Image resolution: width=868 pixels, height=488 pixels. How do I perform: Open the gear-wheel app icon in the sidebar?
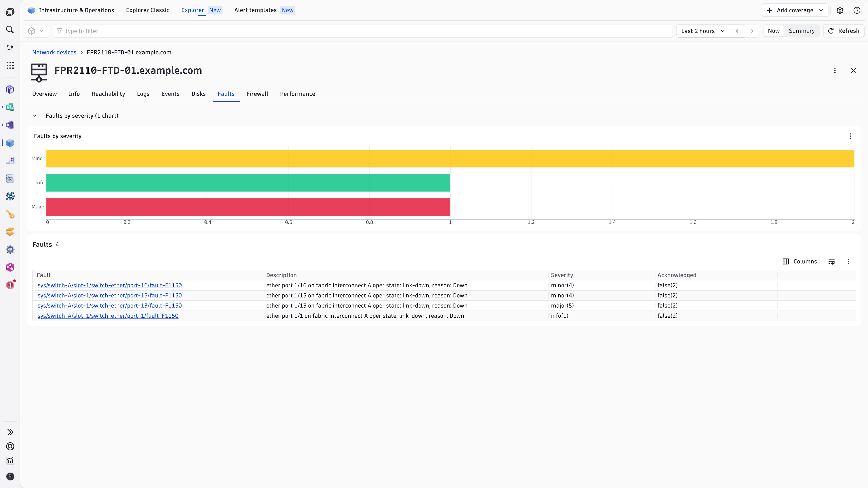point(10,250)
